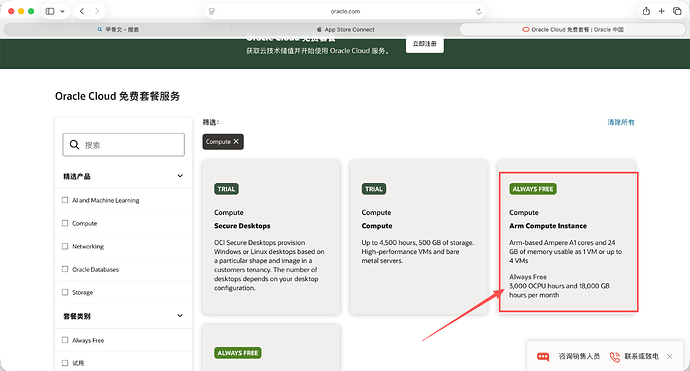This screenshot has height=371, width=690.
Task: Reload the page with the refresh icon
Action: tap(478, 11)
